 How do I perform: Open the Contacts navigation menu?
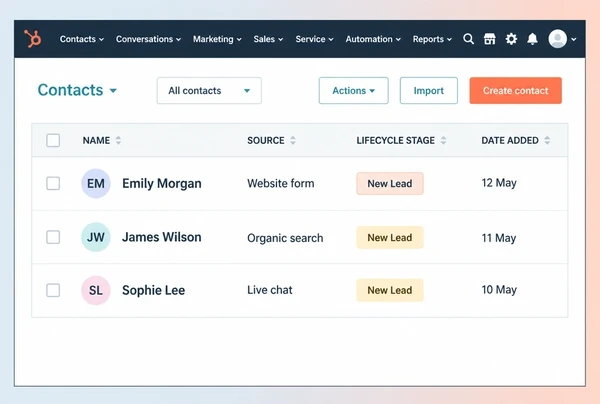click(x=82, y=39)
